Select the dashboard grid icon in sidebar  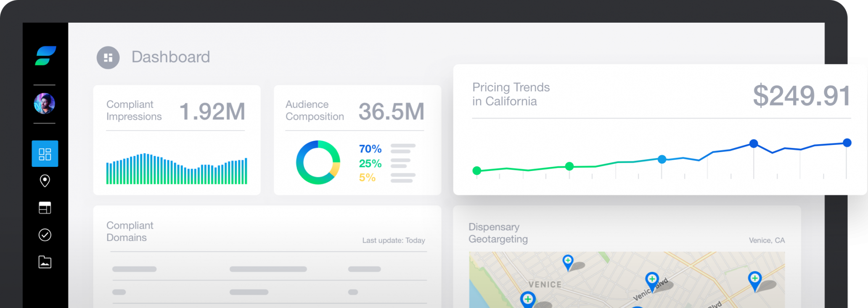pyautogui.click(x=45, y=154)
